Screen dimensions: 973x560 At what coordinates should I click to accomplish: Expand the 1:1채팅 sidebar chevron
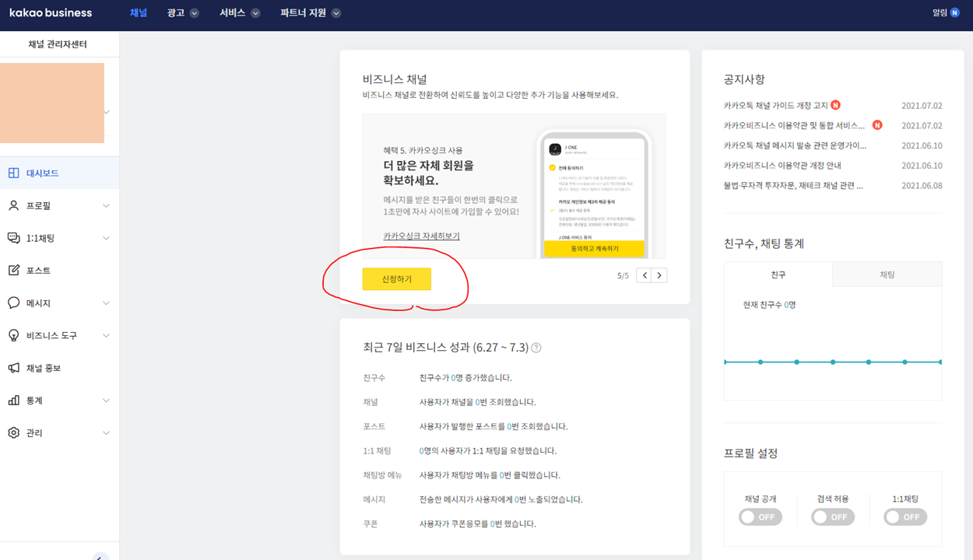coord(107,238)
